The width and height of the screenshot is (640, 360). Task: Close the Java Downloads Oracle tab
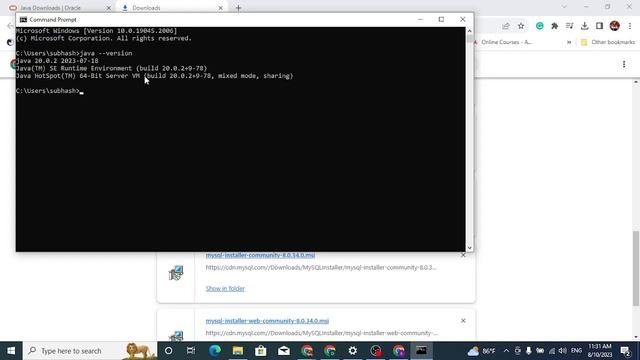coord(109,8)
